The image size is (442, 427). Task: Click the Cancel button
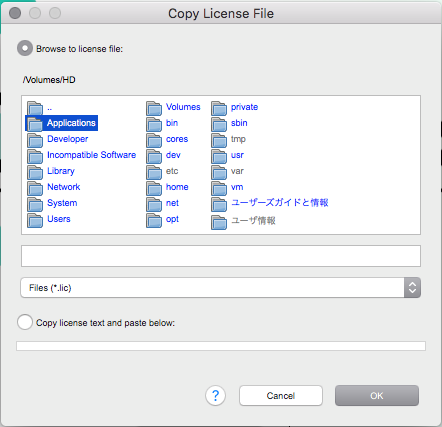coord(281,396)
